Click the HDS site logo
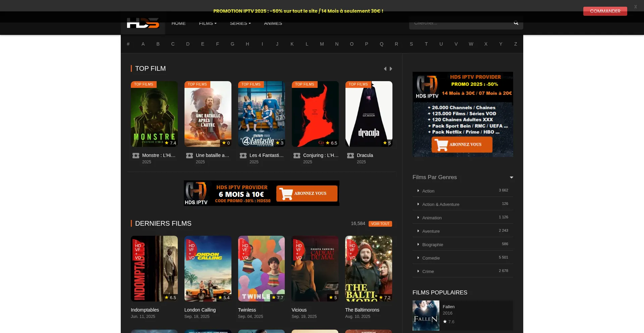 [x=143, y=23]
